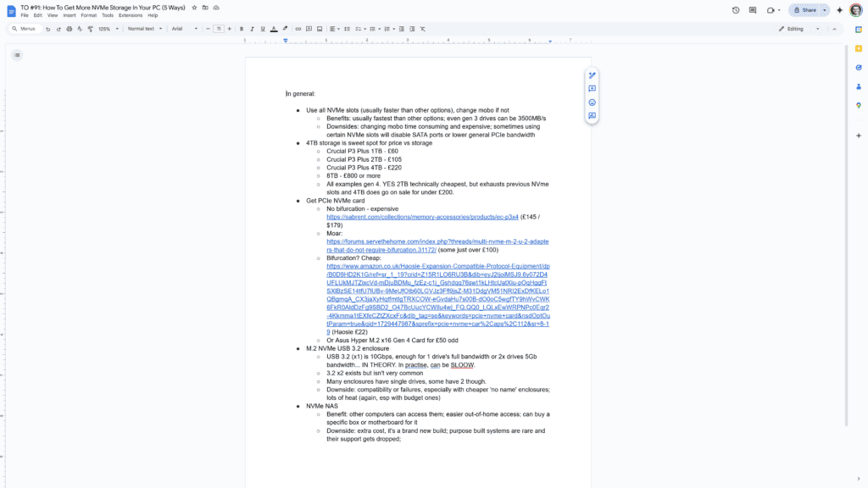Open the comments panel icon

(x=753, y=10)
